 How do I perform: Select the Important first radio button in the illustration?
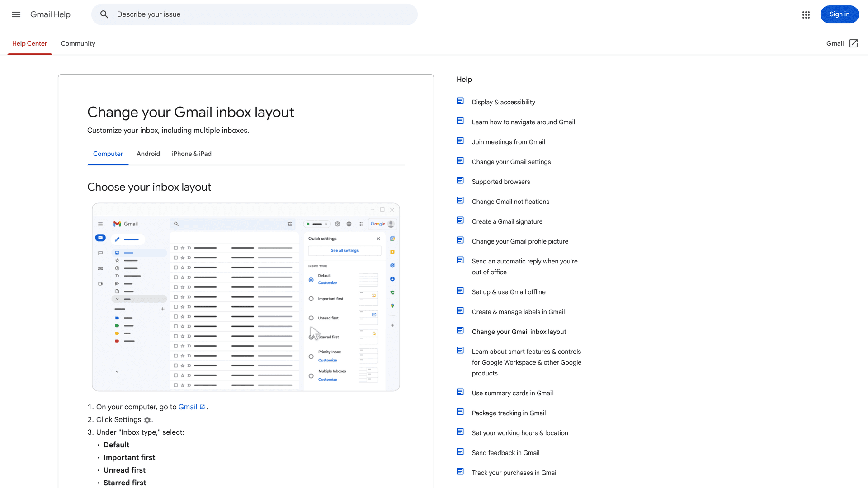[311, 299]
